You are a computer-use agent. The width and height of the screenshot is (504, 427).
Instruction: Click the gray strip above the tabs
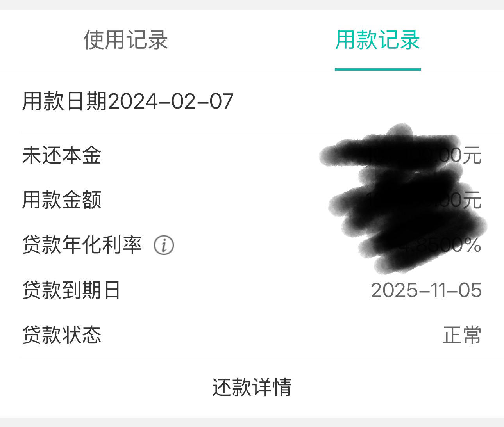252,5
